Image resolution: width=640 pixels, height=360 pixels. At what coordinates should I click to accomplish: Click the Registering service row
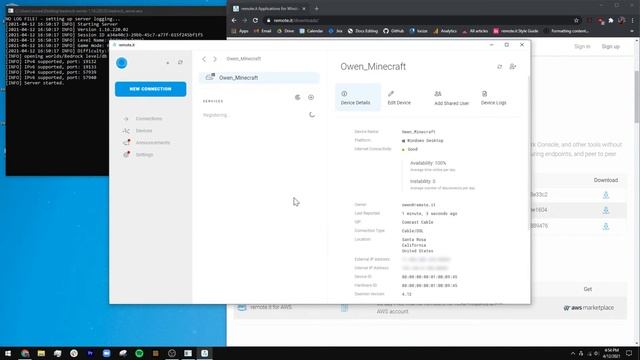[259, 115]
